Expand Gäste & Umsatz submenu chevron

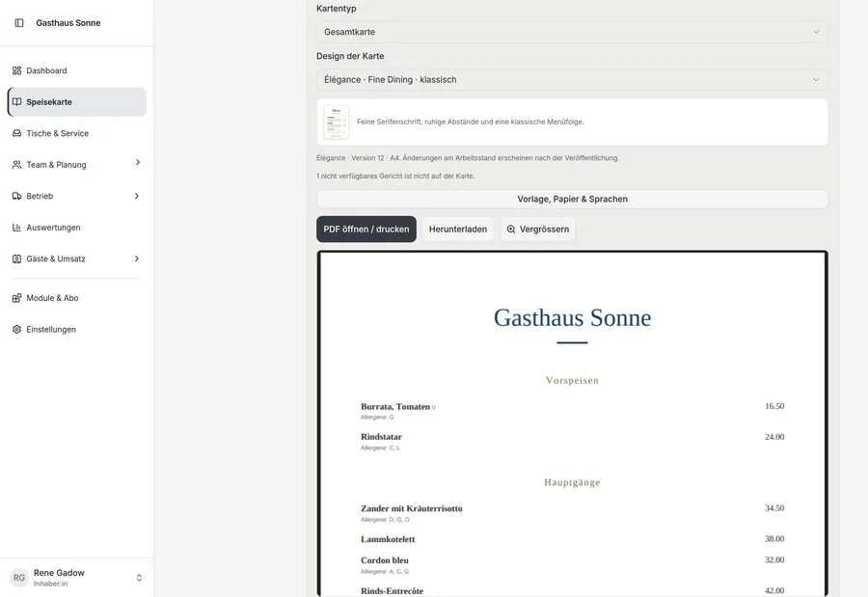137,258
